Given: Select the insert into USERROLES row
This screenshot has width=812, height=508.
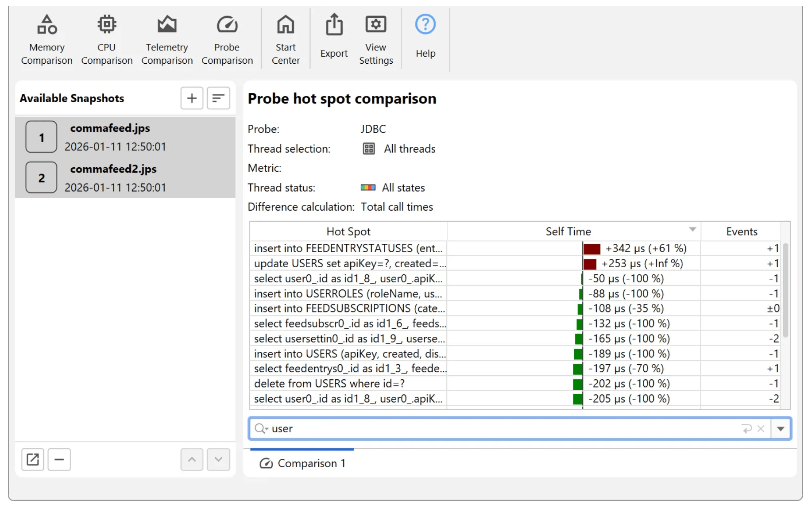Looking at the screenshot, I should point(515,293).
